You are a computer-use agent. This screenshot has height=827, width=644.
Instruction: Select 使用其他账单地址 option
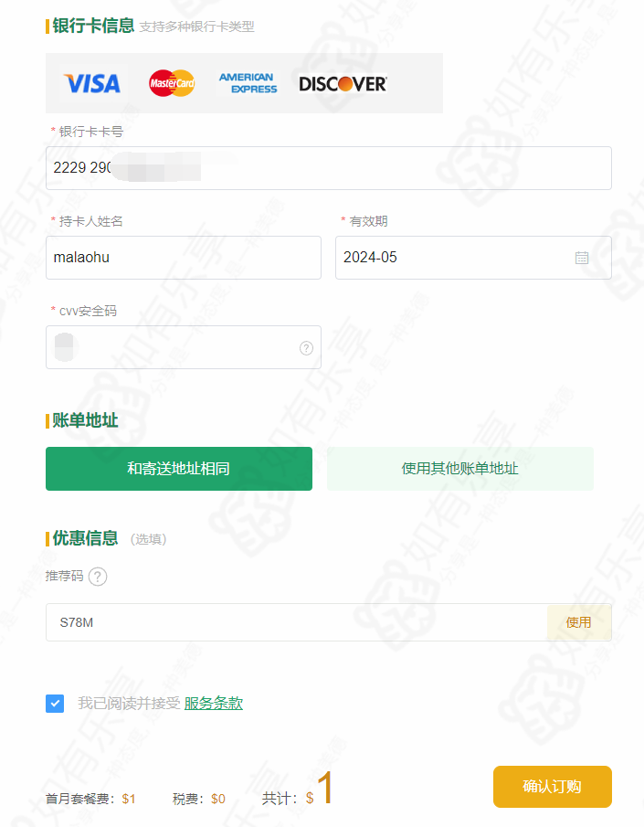click(x=459, y=469)
